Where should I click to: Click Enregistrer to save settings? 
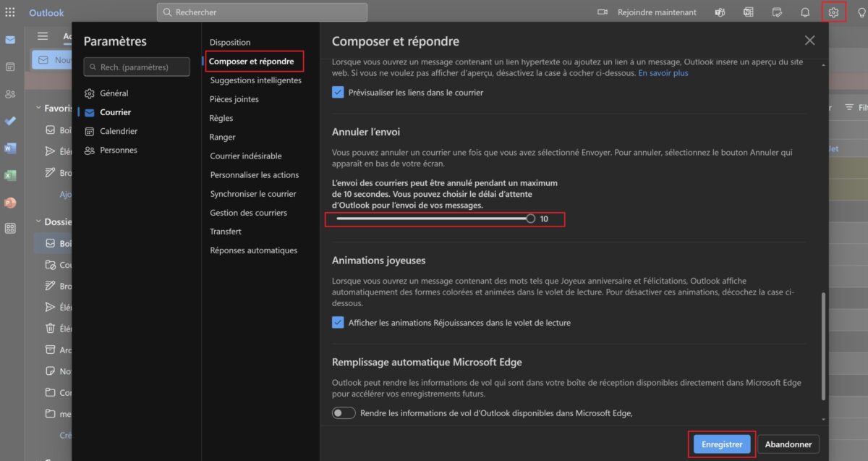(x=722, y=444)
